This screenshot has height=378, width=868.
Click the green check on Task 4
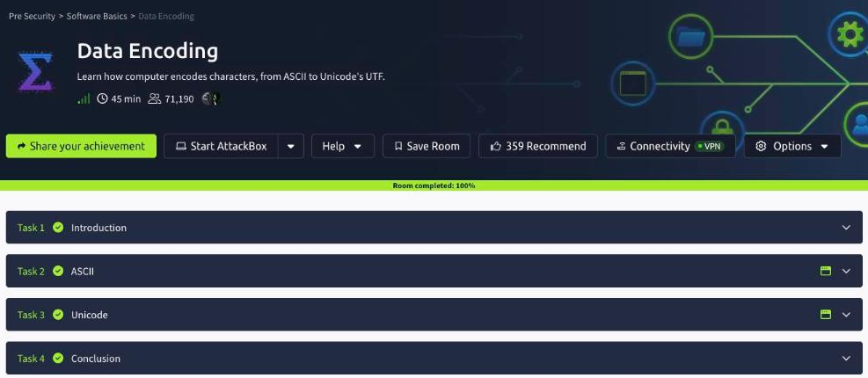pyautogui.click(x=58, y=358)
